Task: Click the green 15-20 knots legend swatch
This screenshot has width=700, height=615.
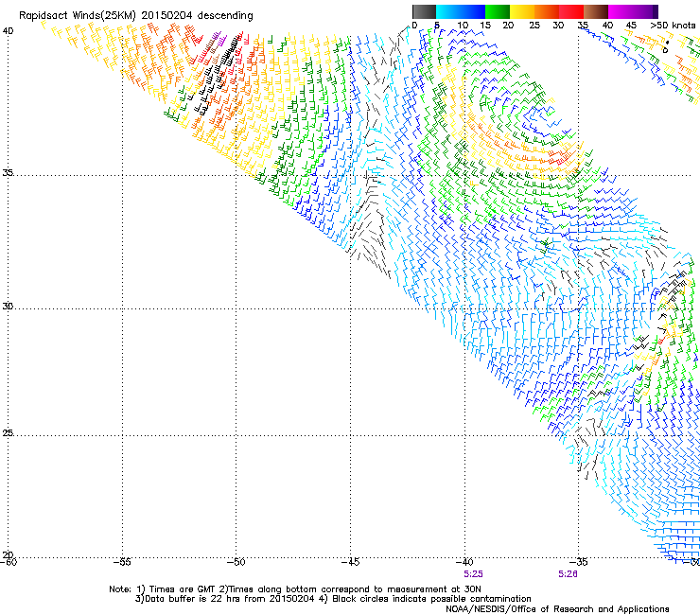Action: pos(498,11)
